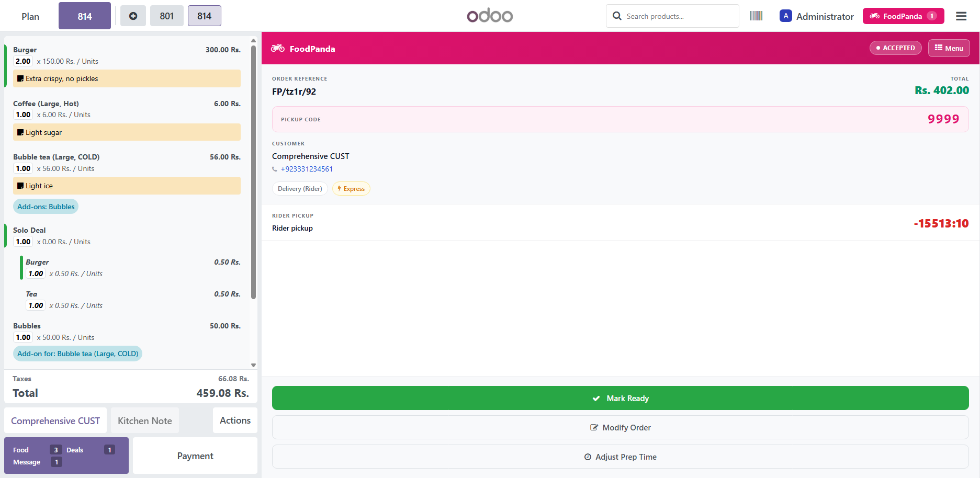Click the pickup code 9999
Viewport: 980px width, 478px height.
943,119
